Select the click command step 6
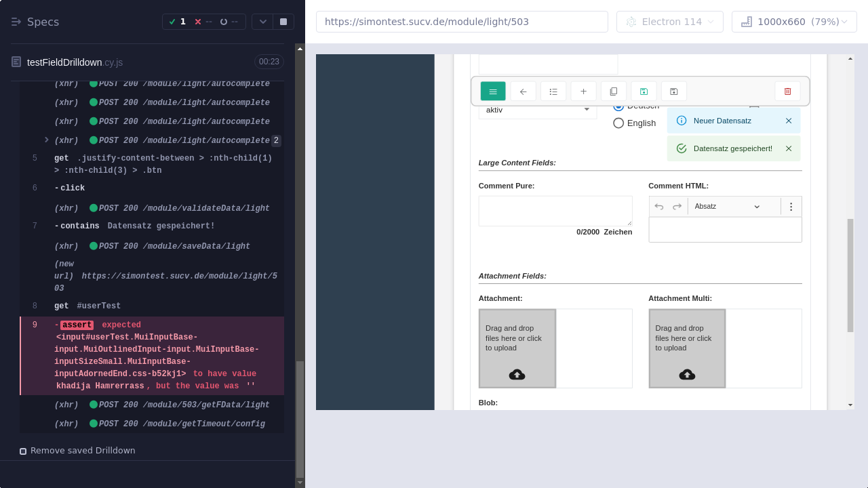This screenshot has width=868, height=488. point(152,188)
